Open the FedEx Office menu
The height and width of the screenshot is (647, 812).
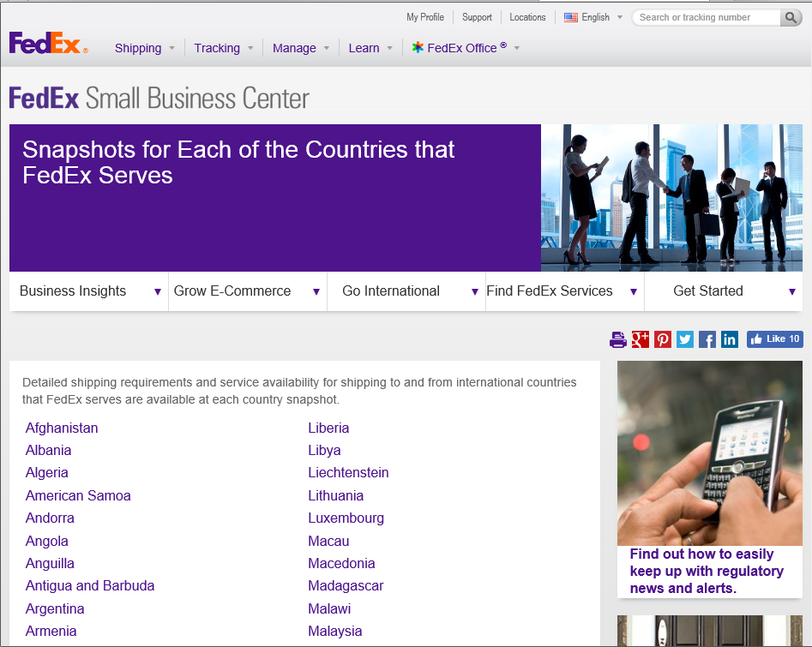point(467,48)
